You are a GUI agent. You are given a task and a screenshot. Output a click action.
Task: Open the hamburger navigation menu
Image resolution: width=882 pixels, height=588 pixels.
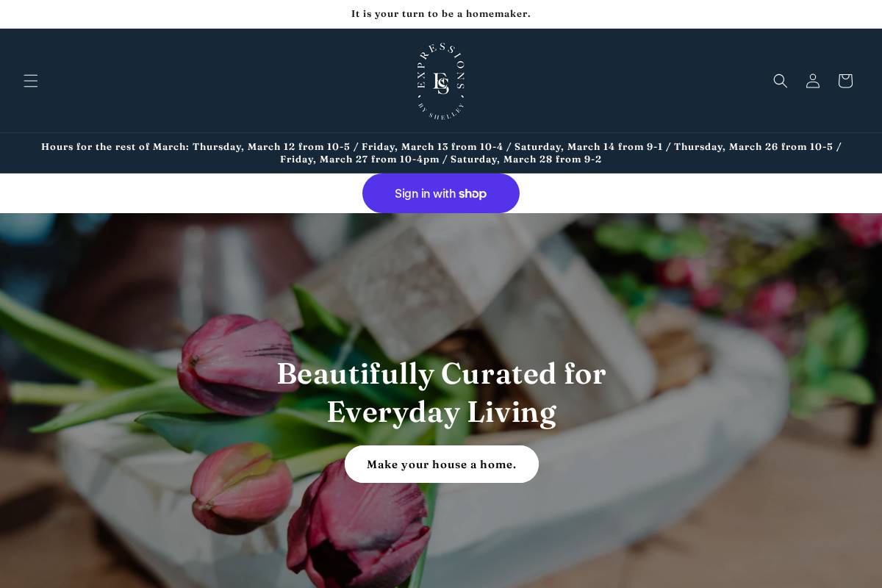pos(30,81)
